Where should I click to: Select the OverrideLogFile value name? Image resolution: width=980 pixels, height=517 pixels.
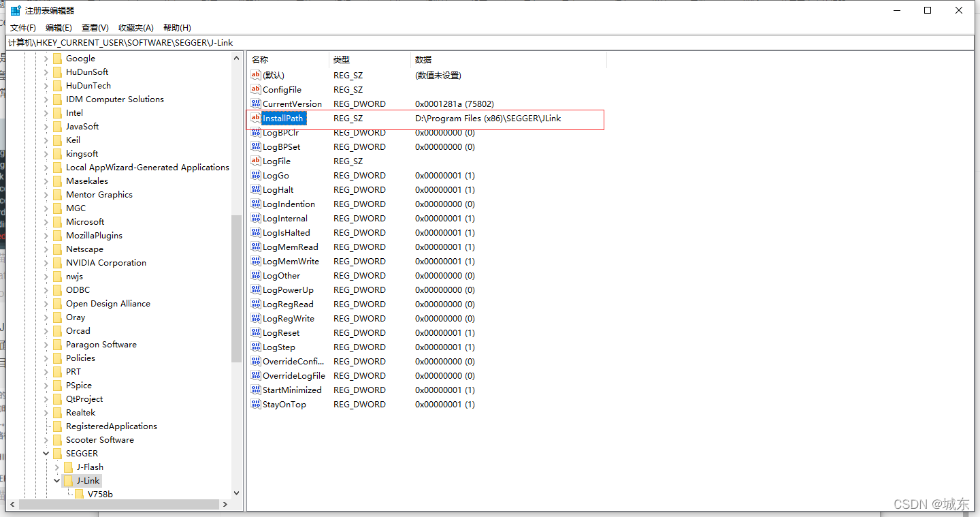[294, 375]
